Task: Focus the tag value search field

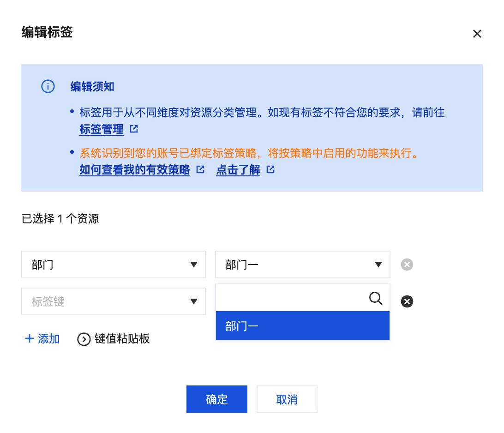Action: point(291,299)
